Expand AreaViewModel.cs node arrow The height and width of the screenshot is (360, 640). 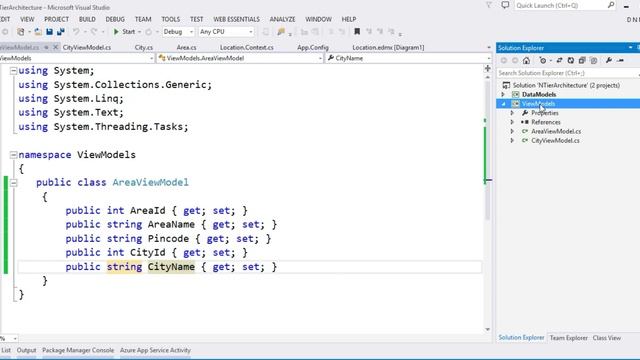[512, 131]
